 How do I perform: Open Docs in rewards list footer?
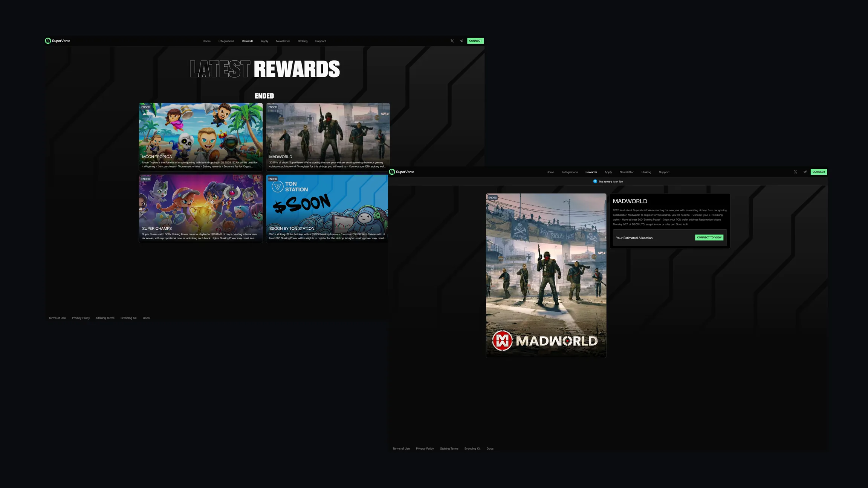pyautogui.click(x=146, y=318)
